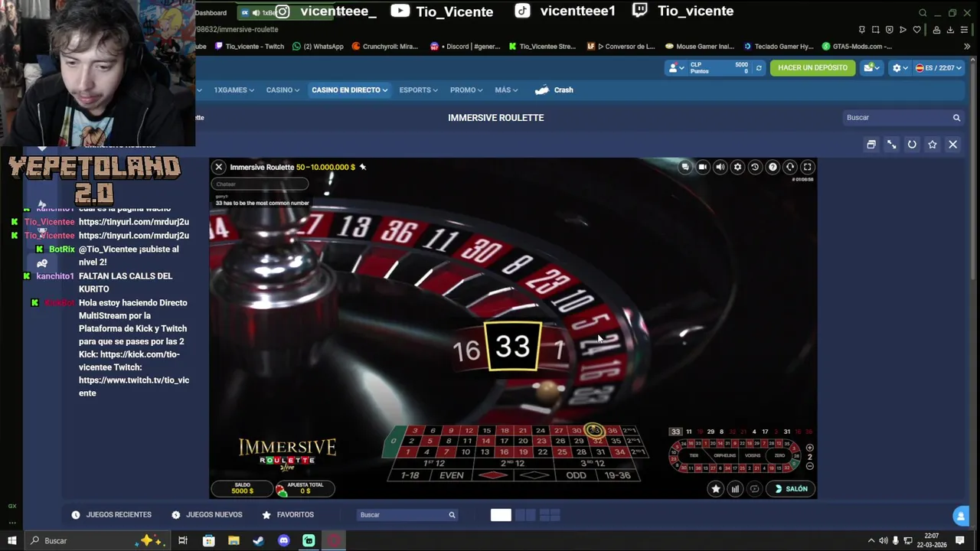Open roulette statistics bar chart icon
The width and height of the screenshot is (980, 551).
(735, 489)
